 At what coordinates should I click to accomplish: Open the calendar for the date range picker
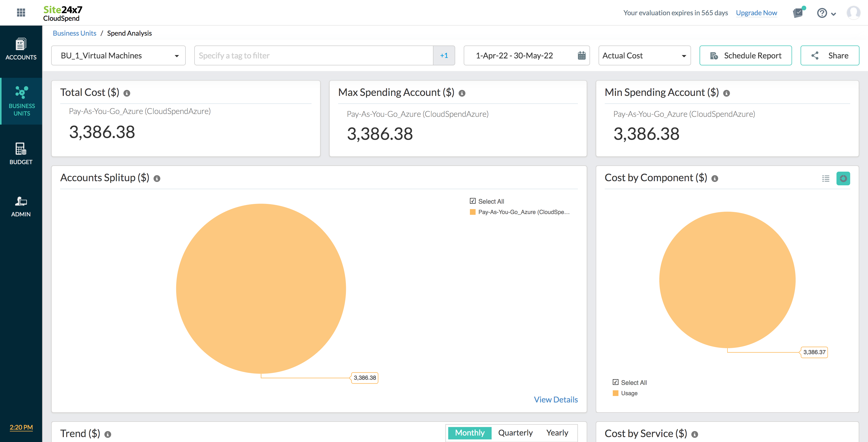582,55
